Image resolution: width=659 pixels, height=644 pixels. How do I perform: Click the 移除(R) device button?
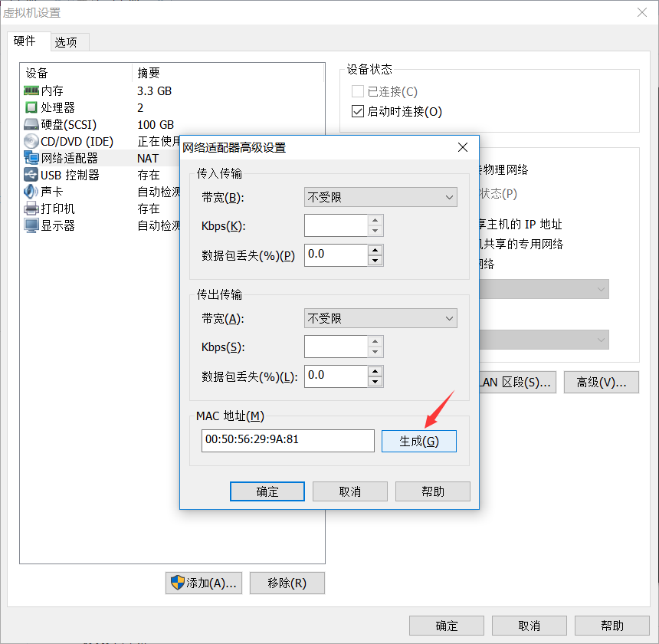tap(287, 583)
